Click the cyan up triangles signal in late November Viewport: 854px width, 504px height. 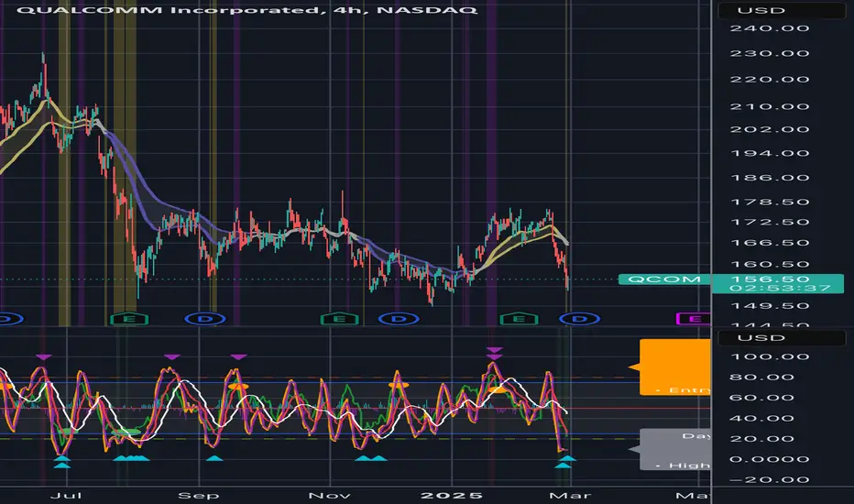(371, 458)
